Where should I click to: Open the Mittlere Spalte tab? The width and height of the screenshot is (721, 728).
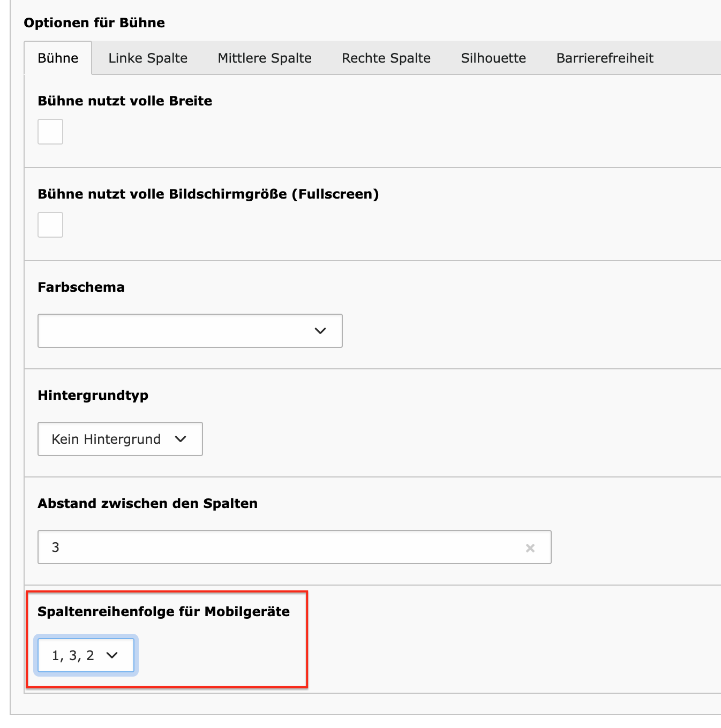[x=265, y=58]
